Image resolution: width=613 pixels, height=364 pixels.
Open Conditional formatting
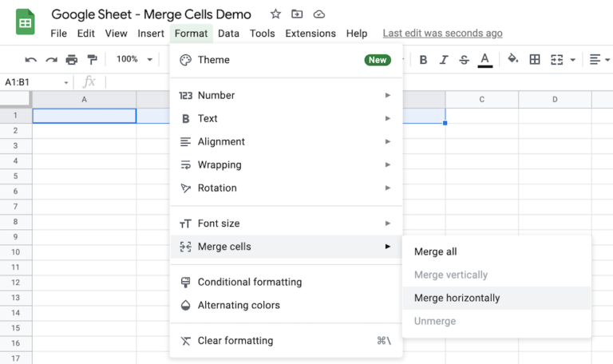(x=287, y=282)
